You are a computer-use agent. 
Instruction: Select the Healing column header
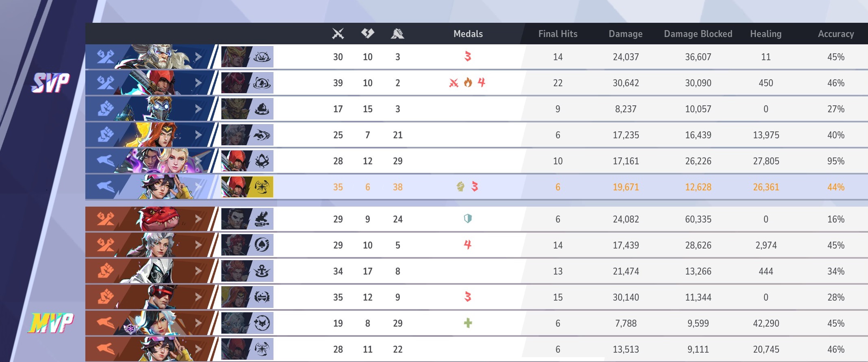coord(766,34)
